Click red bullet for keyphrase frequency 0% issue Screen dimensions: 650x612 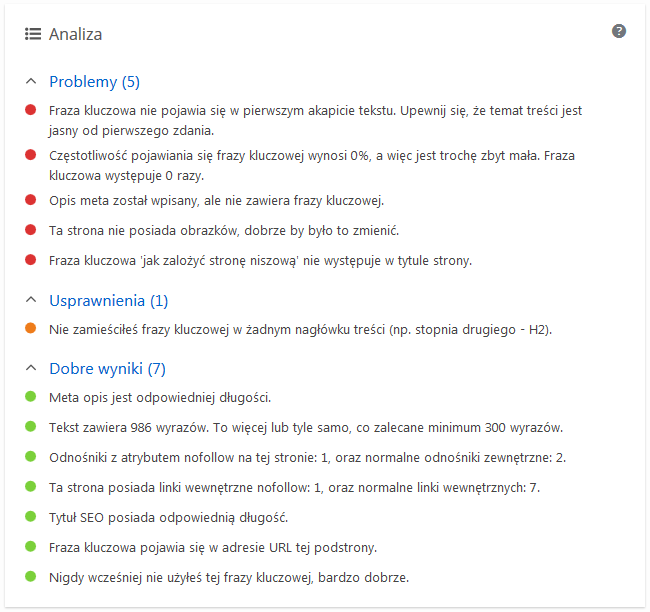tap(31, 155)
